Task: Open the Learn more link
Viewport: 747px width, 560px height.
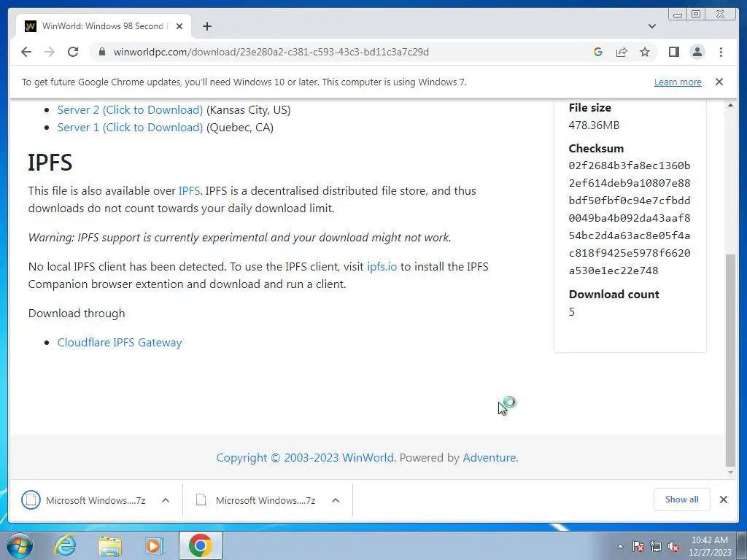Action: click(678, 82)
